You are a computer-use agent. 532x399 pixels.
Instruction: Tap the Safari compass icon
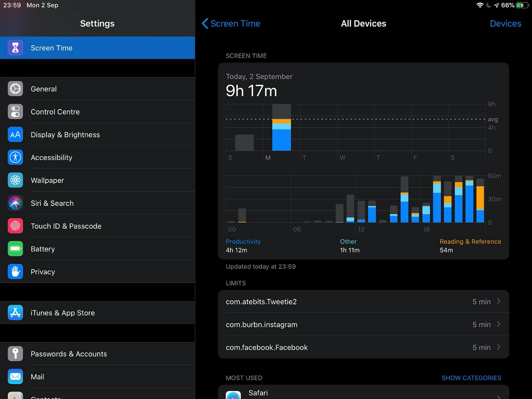tap(233, 395)
